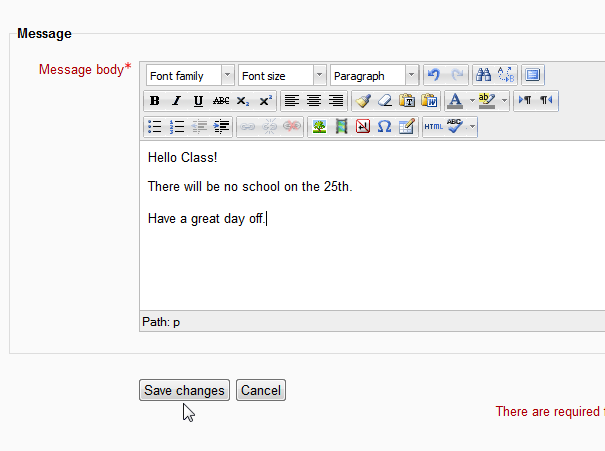Click the Save changes button
605x451 pixels.
pos(184,390)
